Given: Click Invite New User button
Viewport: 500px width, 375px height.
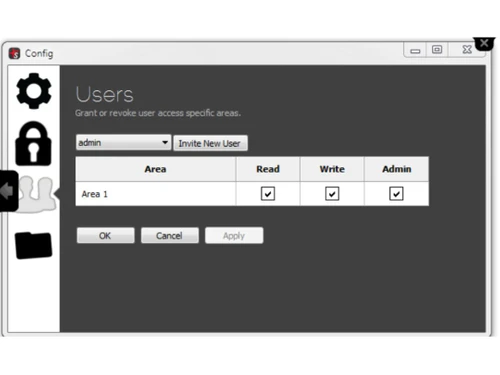Looking at the screenshot, I should click(x=210, y=143).
